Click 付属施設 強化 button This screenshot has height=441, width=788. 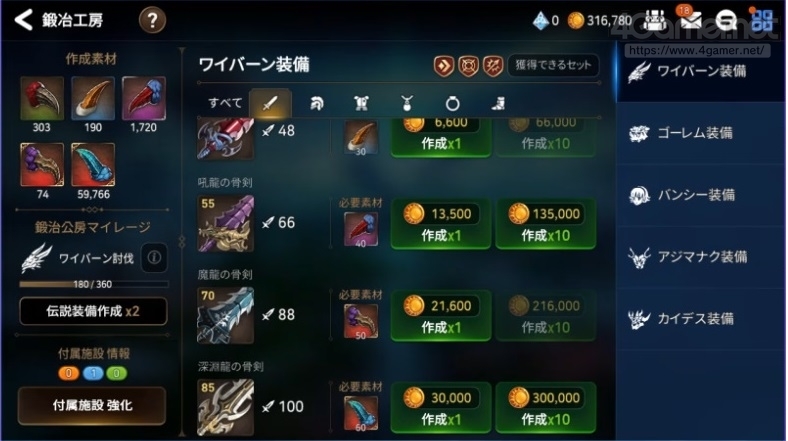[x=92, y=405]
